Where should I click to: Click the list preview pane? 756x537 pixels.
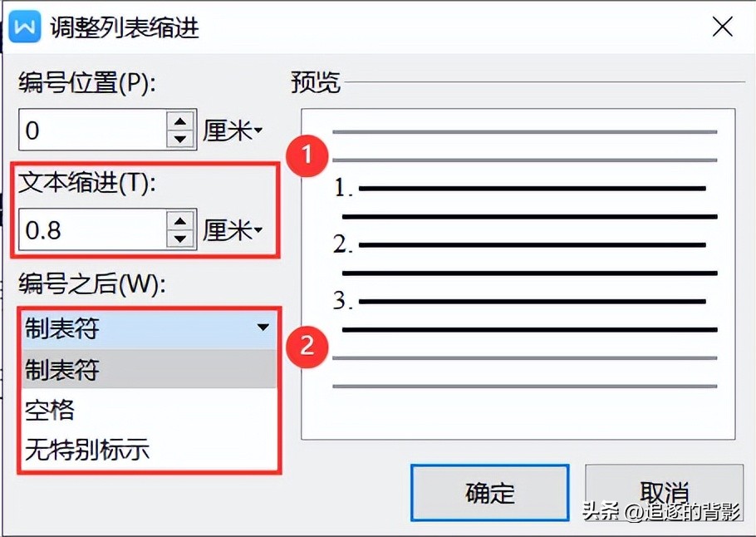[x=518, y=274]
